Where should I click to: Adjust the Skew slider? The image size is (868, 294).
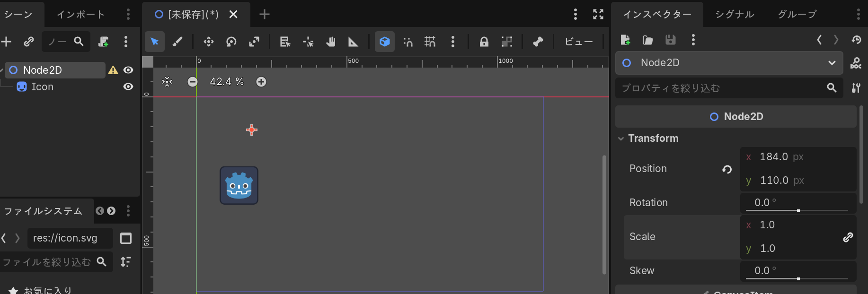797,279
